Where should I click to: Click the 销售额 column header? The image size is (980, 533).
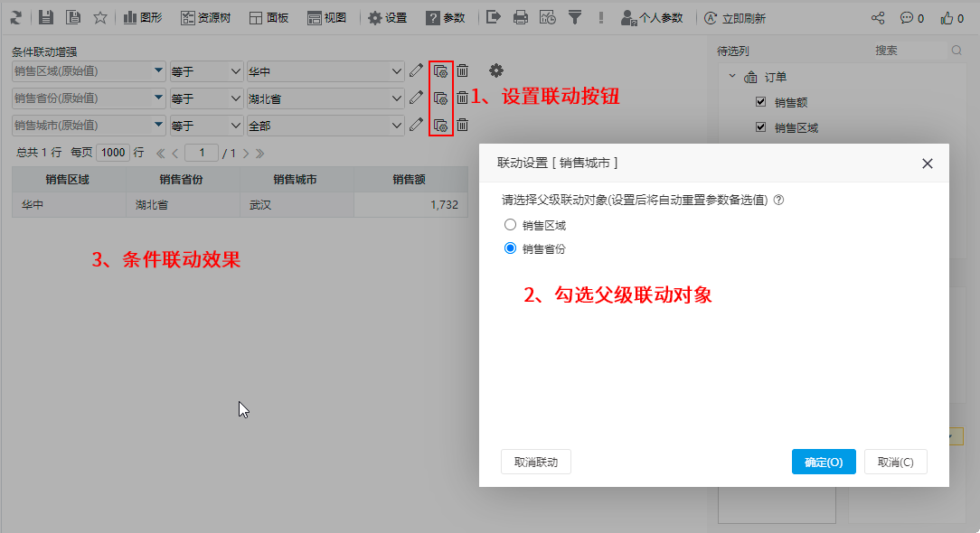410,180
